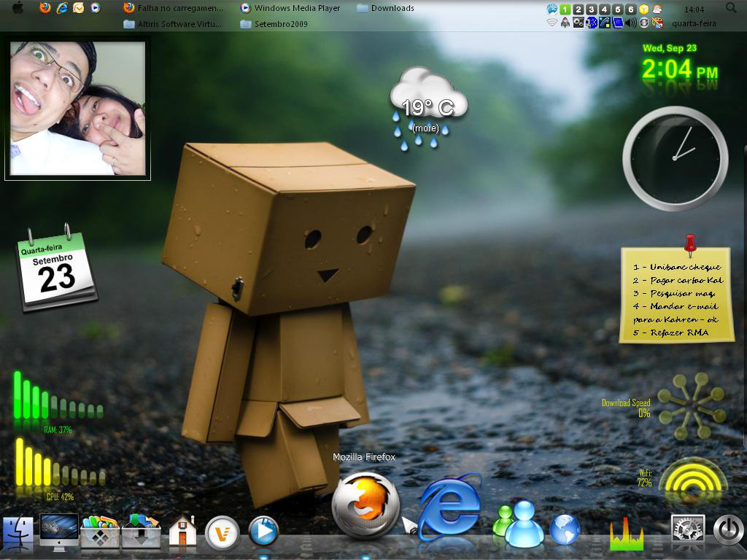Viewport: 747px width, 560px height.
Task: Open the System Preferences gear dock icon
Action: (687, 529)
